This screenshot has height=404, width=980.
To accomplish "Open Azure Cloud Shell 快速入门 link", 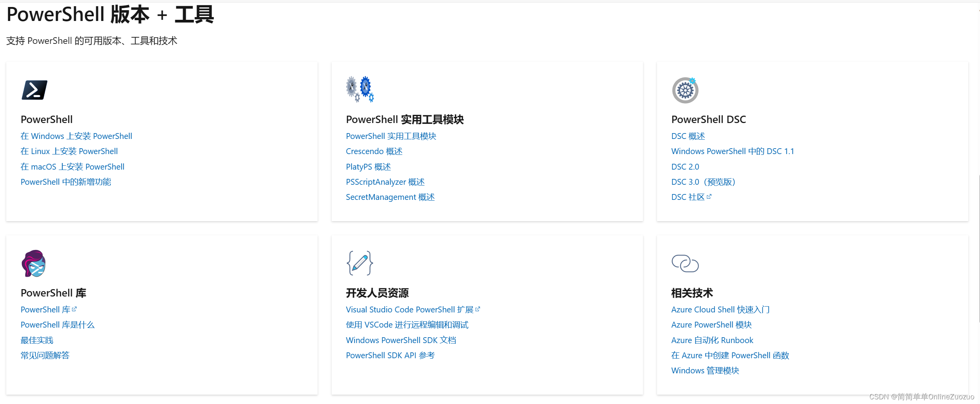I will click(721, 310).
